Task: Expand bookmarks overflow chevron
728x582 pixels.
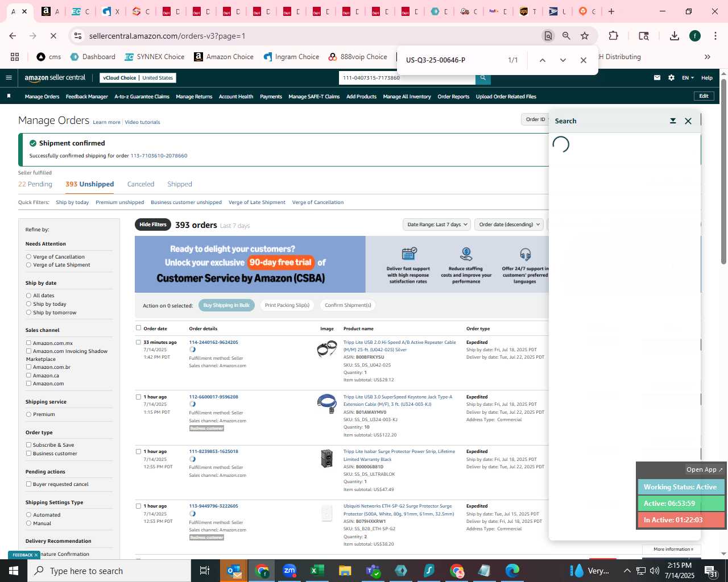Action: pyautogui.click(x=708, y=57)
